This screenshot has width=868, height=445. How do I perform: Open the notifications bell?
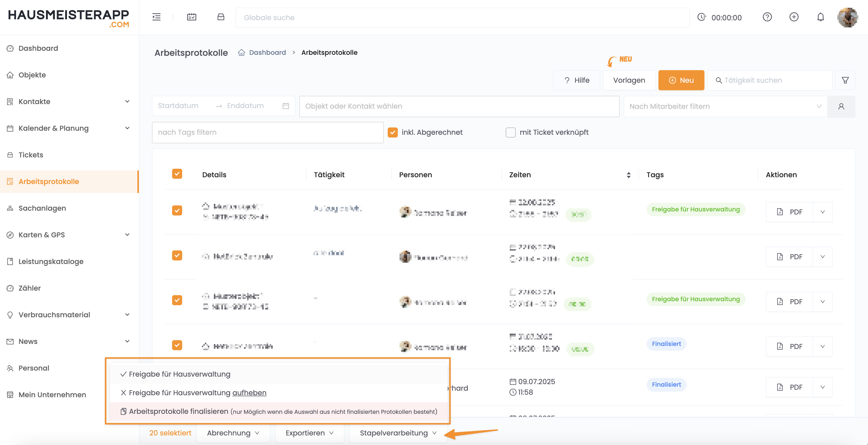click(820, 17)
